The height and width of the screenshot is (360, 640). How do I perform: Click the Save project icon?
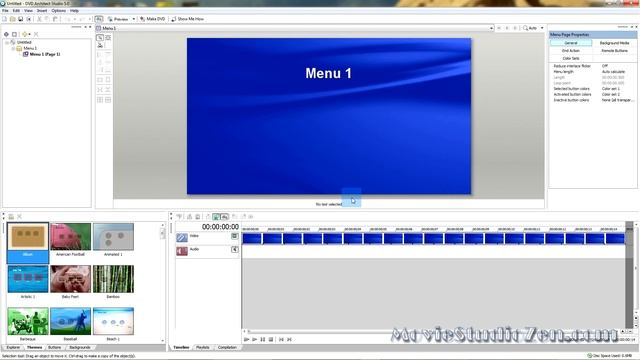pos(20,19)
